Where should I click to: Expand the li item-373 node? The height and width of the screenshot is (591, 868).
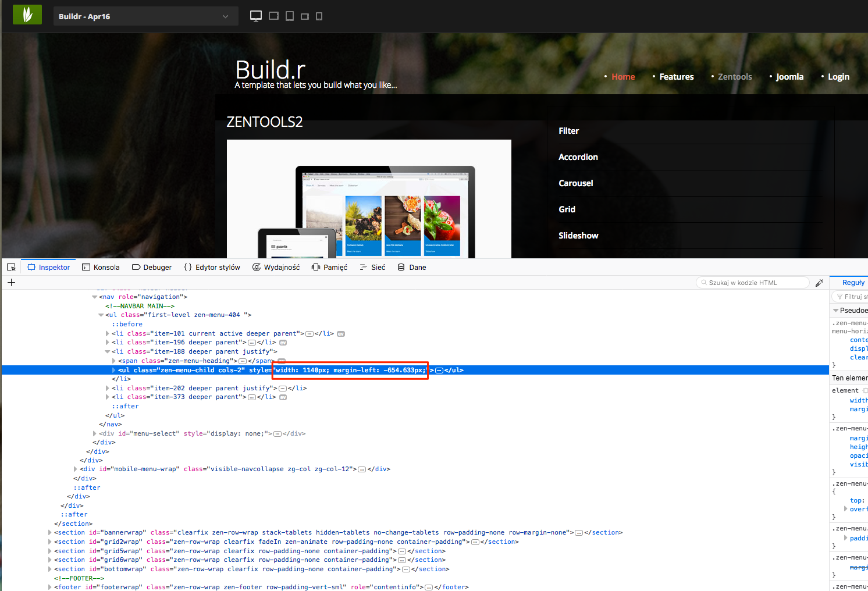[x=107, y=397]
